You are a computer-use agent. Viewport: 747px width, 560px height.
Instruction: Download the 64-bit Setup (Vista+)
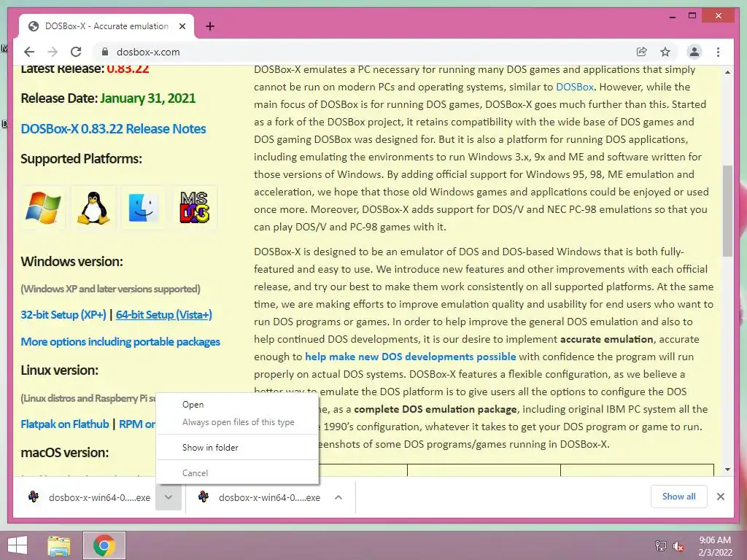pos(164,315)
